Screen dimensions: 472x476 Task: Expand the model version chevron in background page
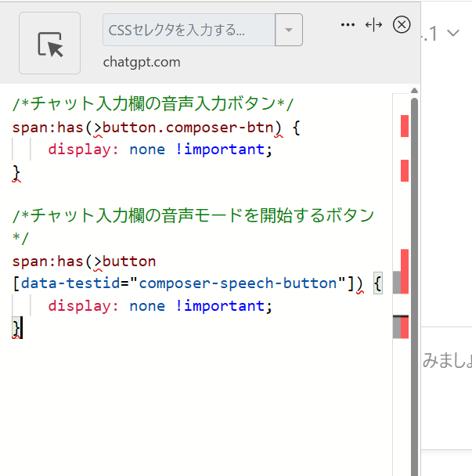(x=453, y=33)
